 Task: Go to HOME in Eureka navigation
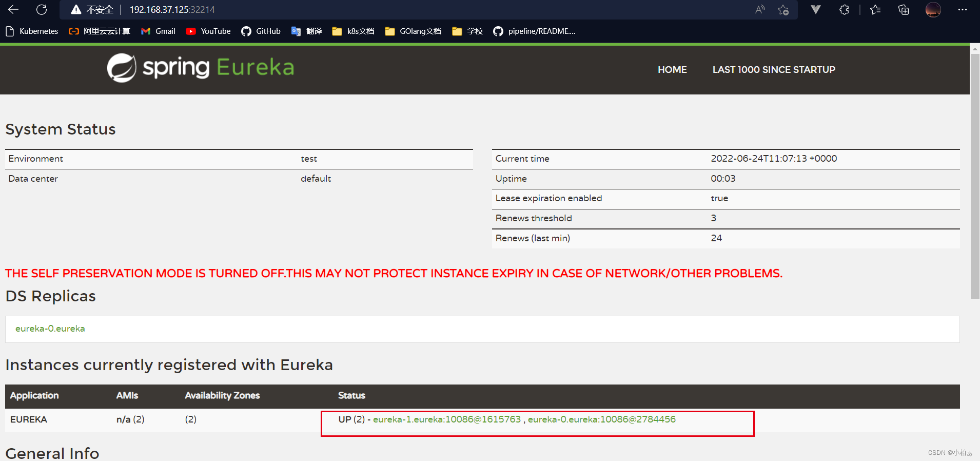click(672, 70)
